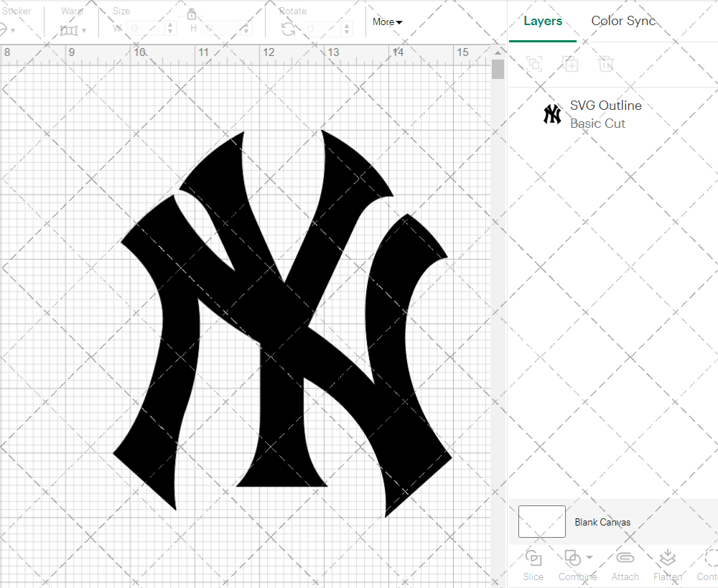The width and height of the screenshot is (718, 588).
Task: Toggle the size aspect ratio lock
Action: pos(192,14)
